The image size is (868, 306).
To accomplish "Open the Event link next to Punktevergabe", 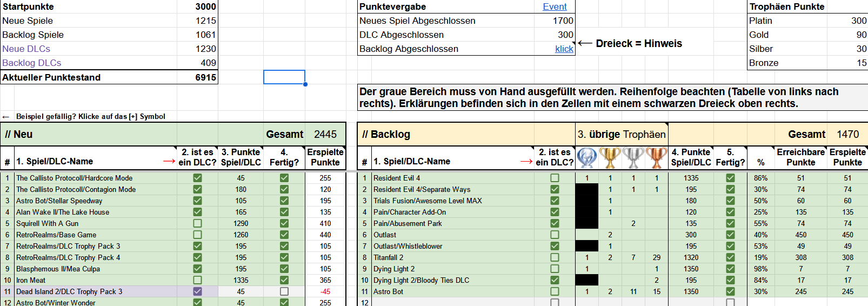I will 555,6.
